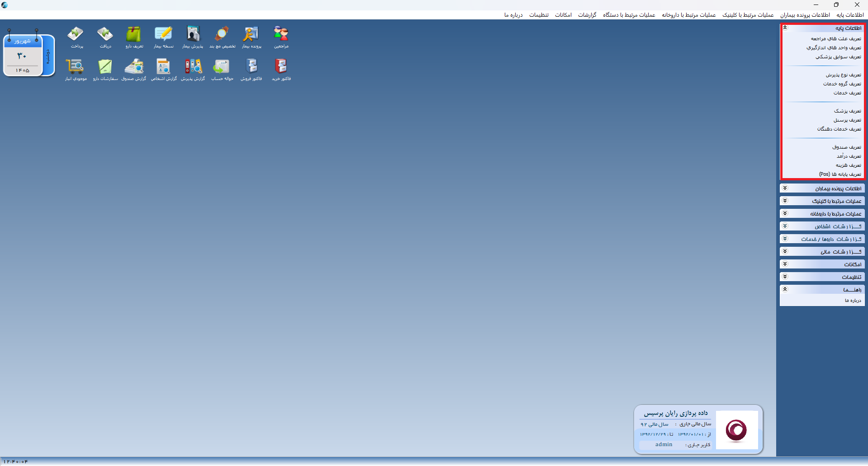Open the پرداخت (payment) icon
This screenshot has width=868, height=466.
point(76,37)
